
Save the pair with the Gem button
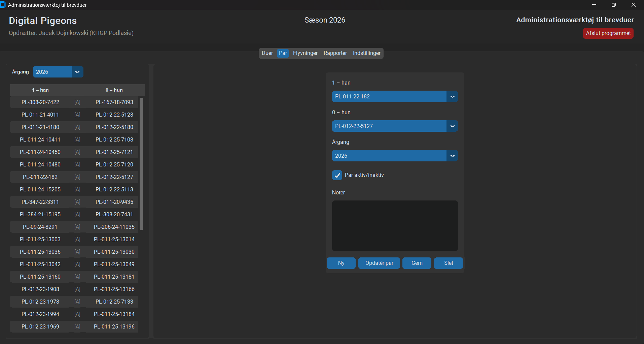pos(417,263)
